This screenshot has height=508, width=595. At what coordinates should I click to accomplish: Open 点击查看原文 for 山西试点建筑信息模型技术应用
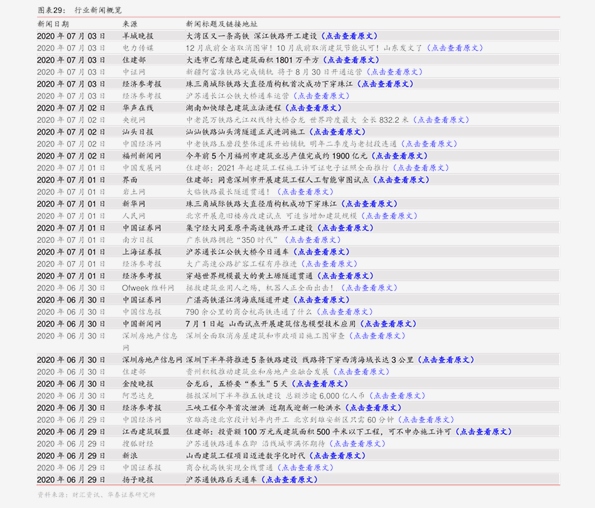[x=388, y=324]
